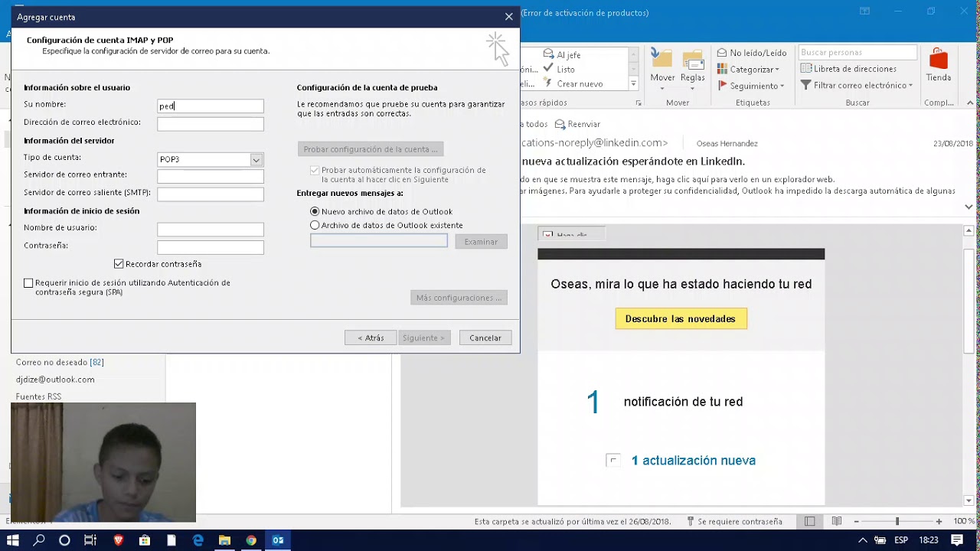Image resolution: width=980 pixels, height=551 pixels.
Task: Click Dirección de correo electrónico field
Action: coord(211,124)
